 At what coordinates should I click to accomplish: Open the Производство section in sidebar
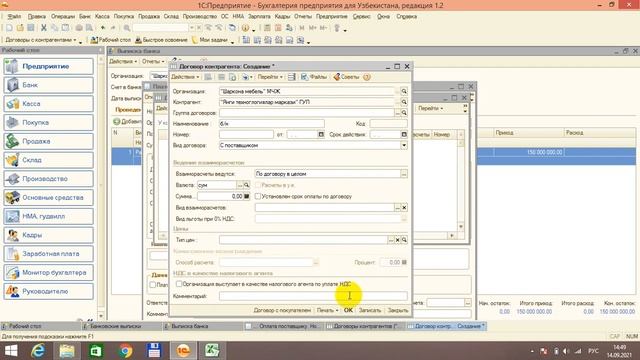49,179
